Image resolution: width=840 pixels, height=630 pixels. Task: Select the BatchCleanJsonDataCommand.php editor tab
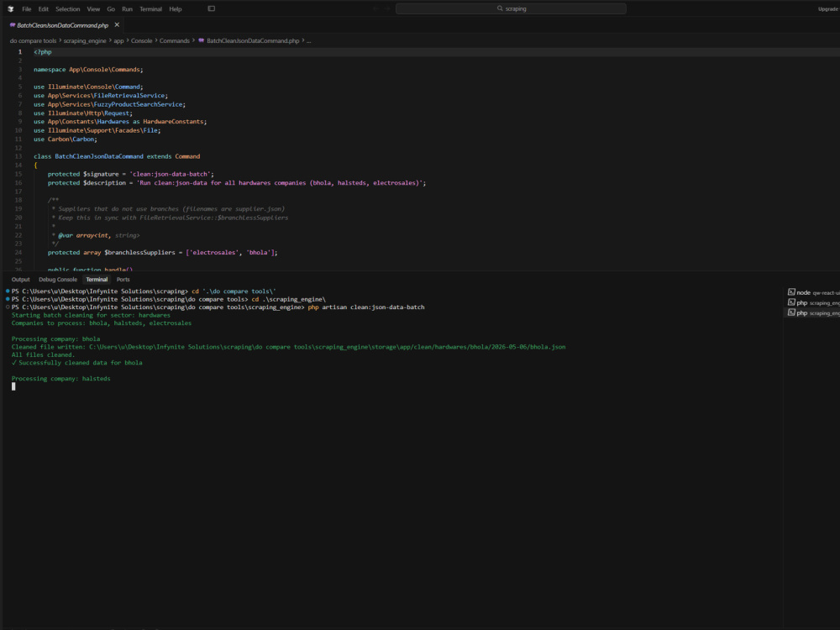point(63,25)
